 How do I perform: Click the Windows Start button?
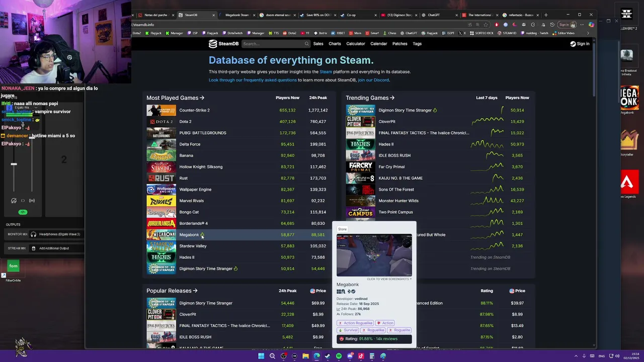(x=261, y=356)
